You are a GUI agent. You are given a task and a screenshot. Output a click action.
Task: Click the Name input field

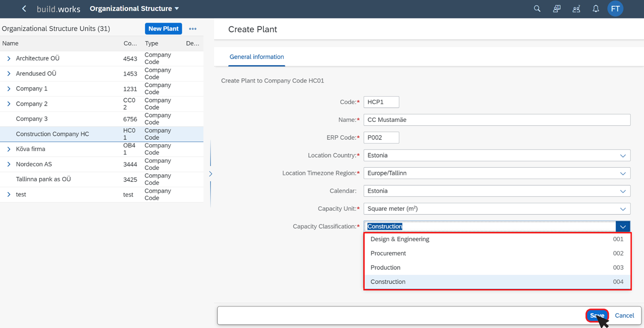coord(497,120)
